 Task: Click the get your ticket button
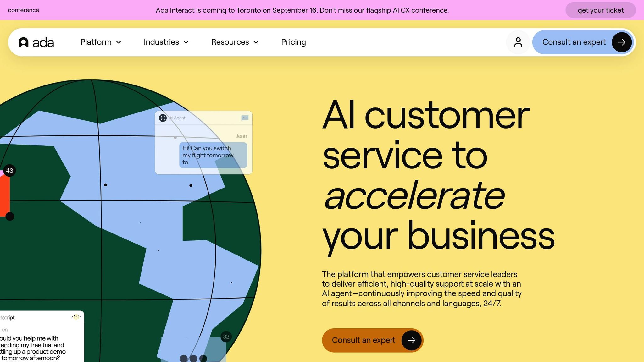coord(601,10)
